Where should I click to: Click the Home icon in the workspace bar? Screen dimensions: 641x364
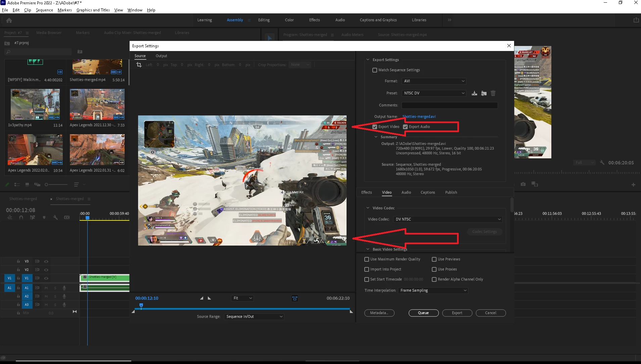click(9, 20)
